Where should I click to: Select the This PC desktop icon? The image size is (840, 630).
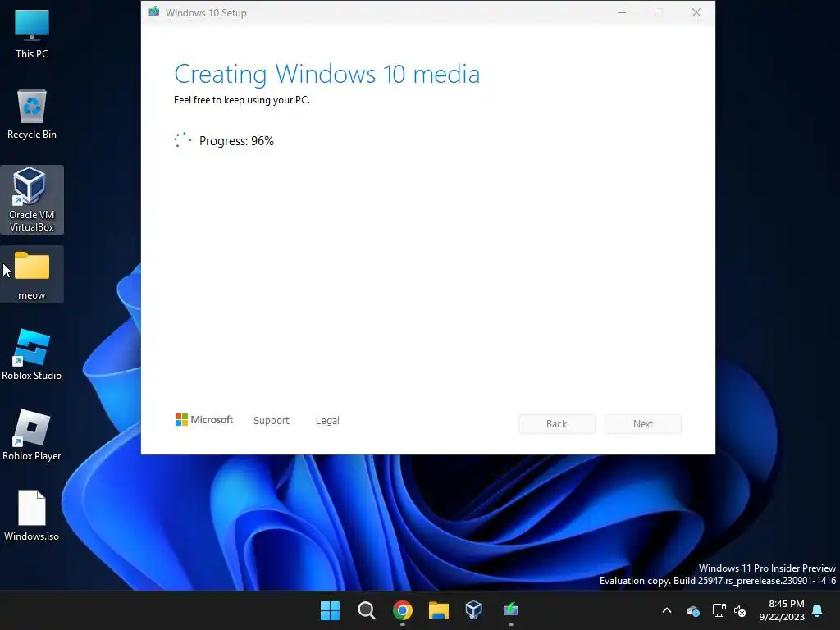click(x=32, y=34)
